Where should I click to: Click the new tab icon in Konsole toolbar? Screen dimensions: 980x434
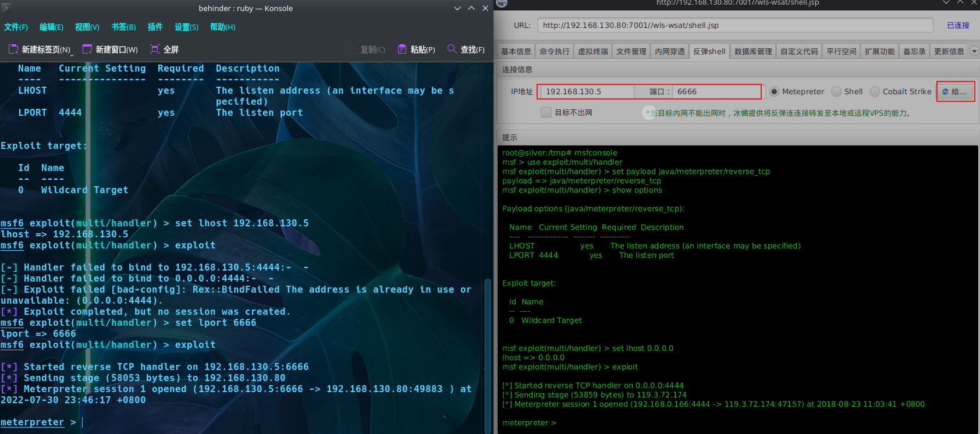tap(13, 49)
